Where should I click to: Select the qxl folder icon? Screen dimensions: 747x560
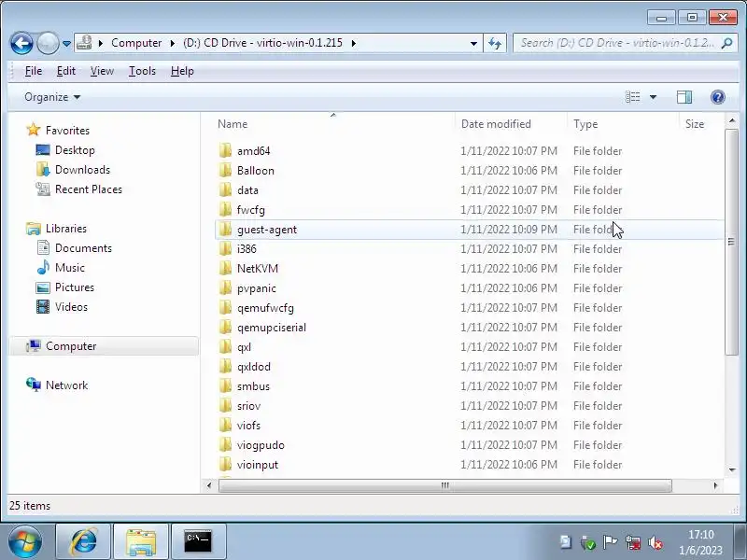[x=225, y=347]
